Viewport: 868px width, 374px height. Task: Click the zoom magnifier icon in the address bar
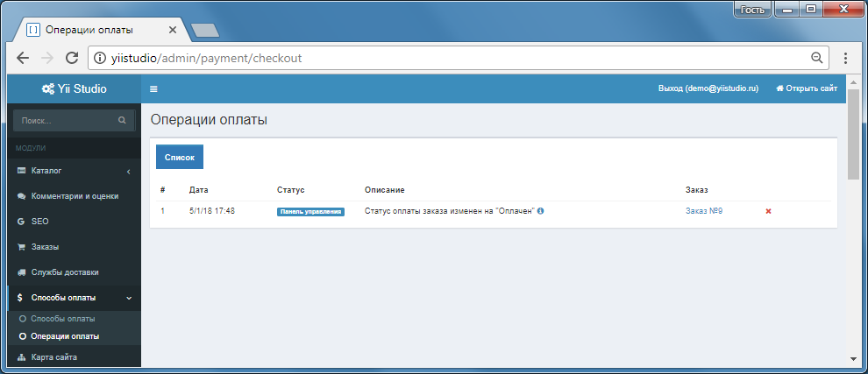point(816,58)
